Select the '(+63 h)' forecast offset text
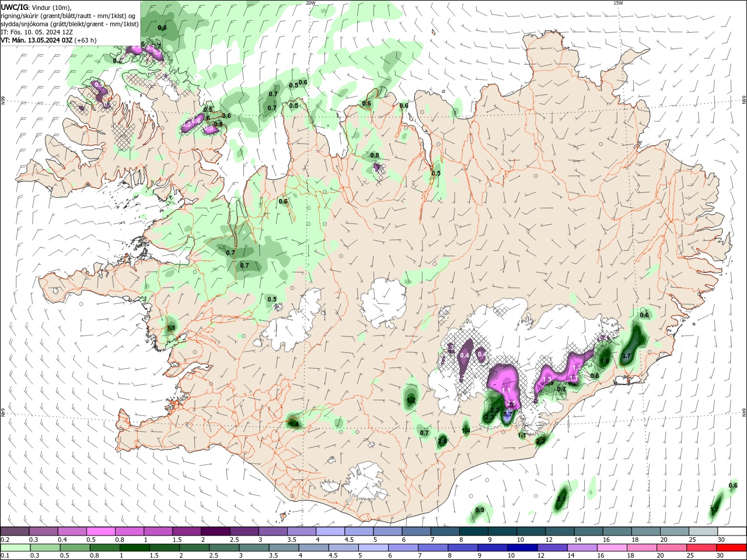This screenshot has height=560, width=747. point(86,40)
